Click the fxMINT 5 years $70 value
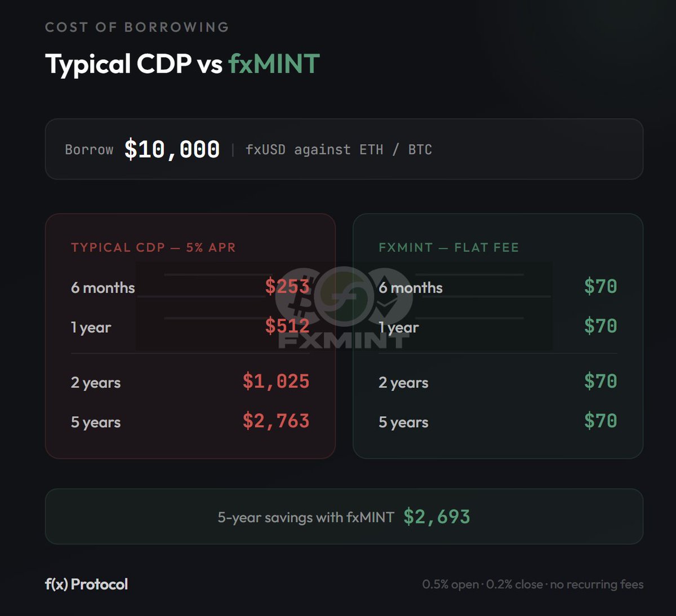The image size is (676, 616). pos(601,421)
